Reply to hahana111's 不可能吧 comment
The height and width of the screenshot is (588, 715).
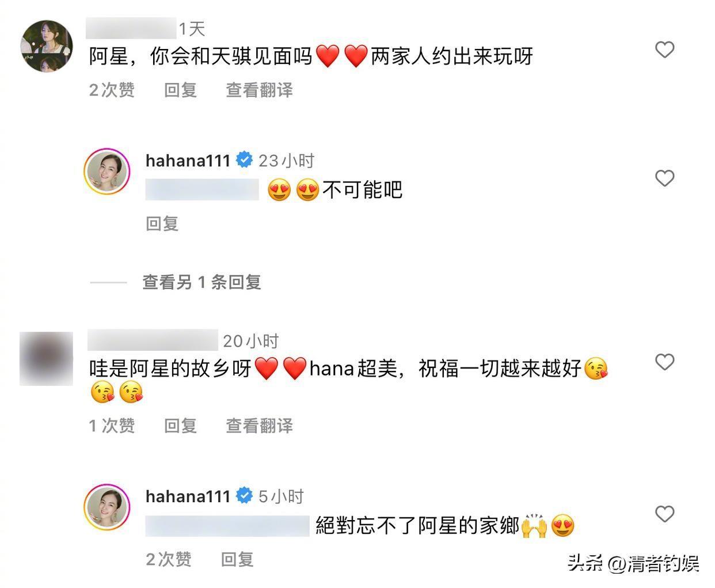point(162,223)
